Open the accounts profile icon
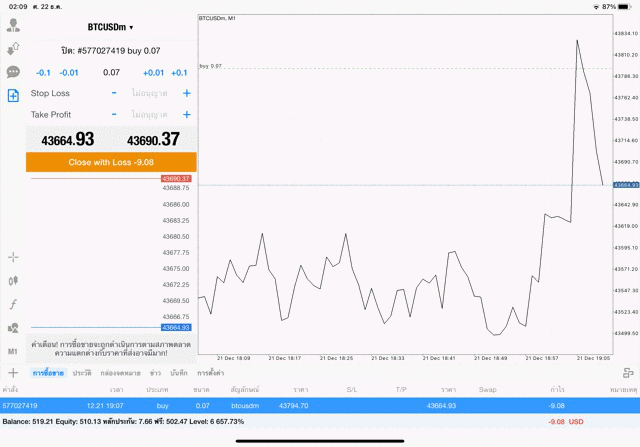 click(x=14, y=25)
